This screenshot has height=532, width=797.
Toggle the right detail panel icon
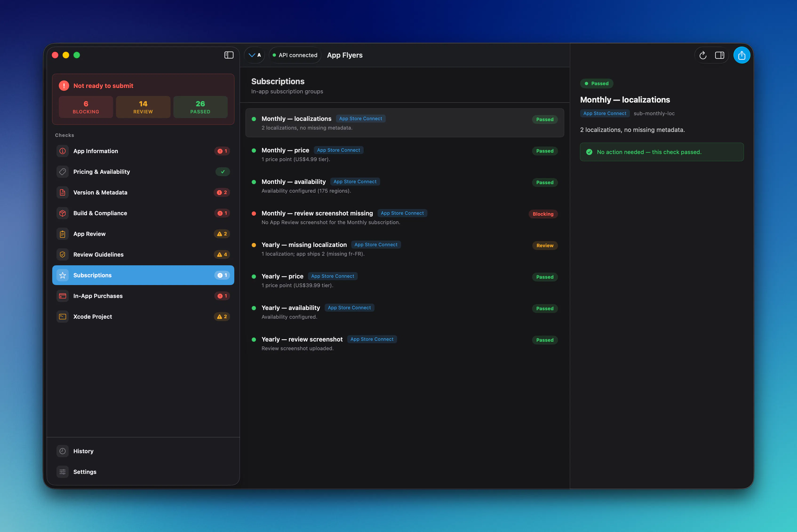tap(720, 55)
